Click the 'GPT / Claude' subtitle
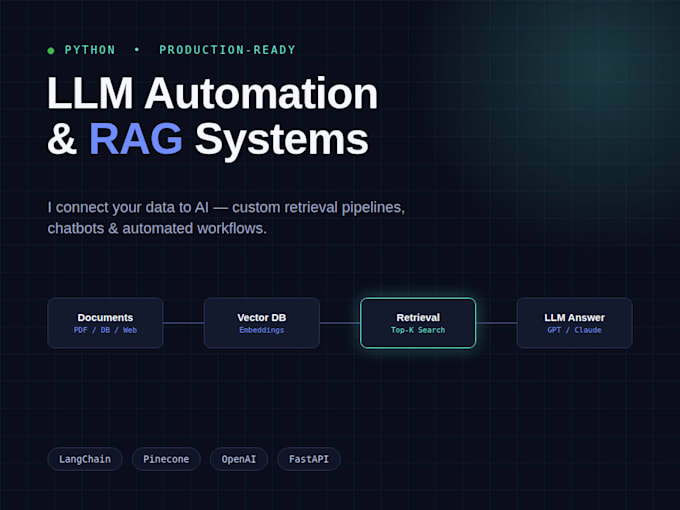The width and height of the screenshot is (680, 510). point(574,330)
